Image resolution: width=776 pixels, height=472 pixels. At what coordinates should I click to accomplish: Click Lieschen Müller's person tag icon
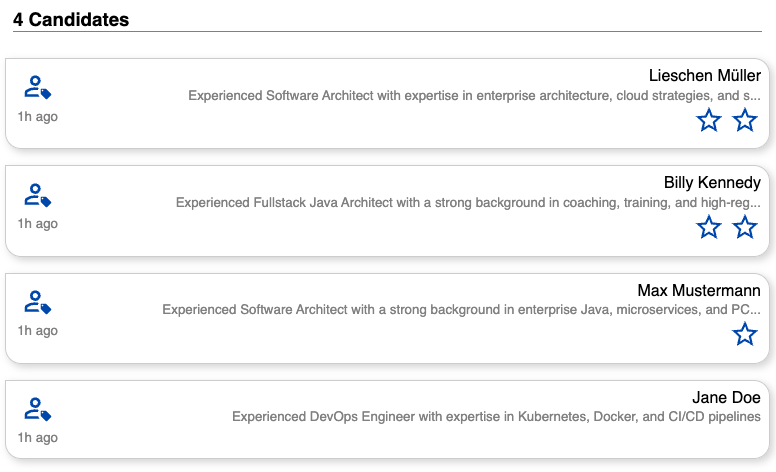[x=38, y=88]
